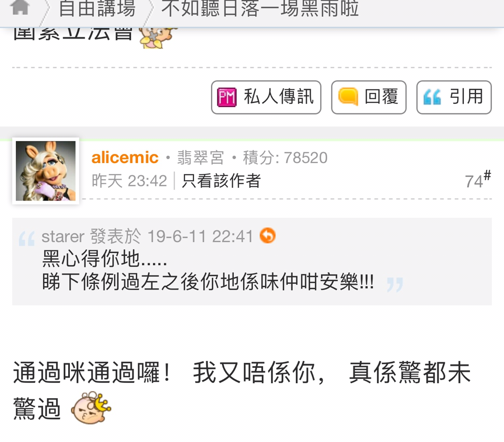This screenshot has height=442, width=504.
Task: Click the yellow speech bubble reply icon
Action: point(348,97)
